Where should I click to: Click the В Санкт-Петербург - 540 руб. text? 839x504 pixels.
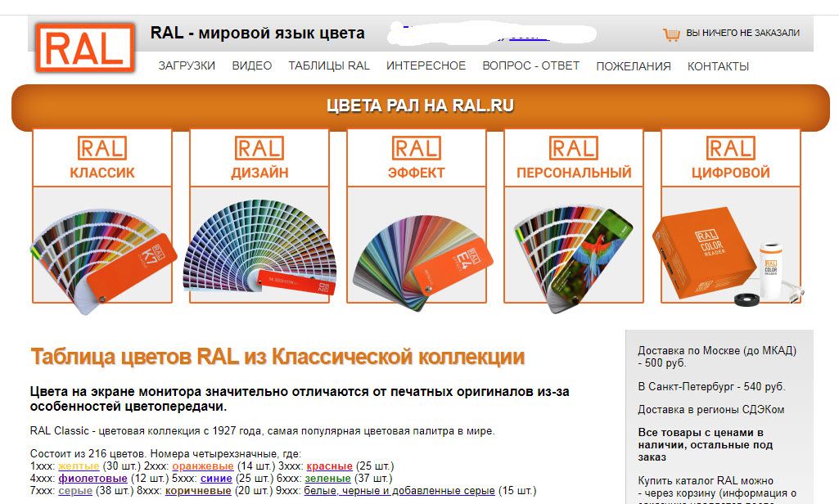(x=711, y=386)
